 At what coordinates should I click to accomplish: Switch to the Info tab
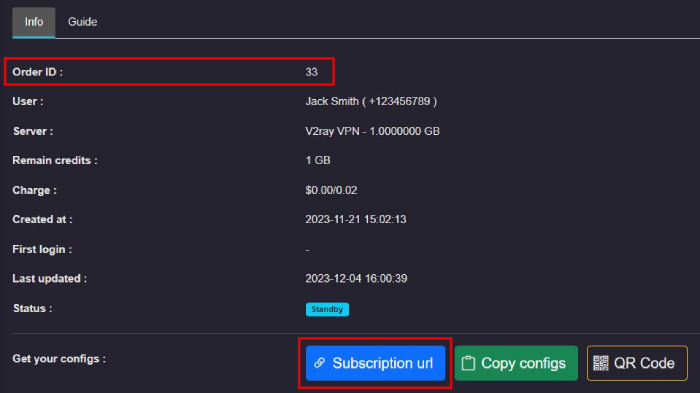tap(34, 22)
